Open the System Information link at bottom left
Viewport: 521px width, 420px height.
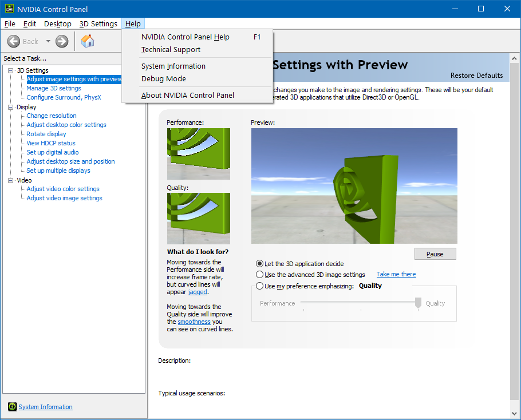click(x=46, y=407)
